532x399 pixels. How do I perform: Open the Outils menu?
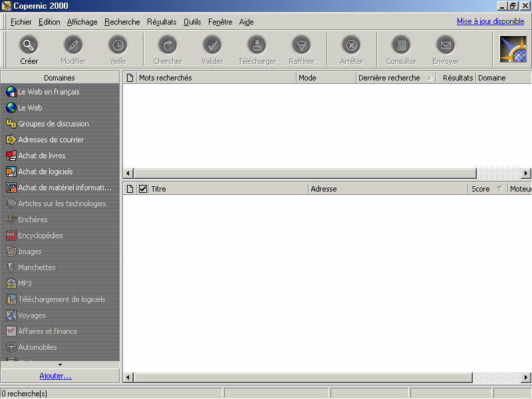[x=192, y=22]
